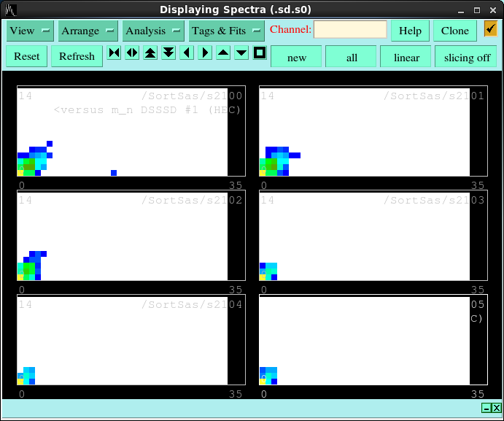Viewport: 504px width, 421px height.
Task: Click the square full-view icon
Action: point(260,53)
